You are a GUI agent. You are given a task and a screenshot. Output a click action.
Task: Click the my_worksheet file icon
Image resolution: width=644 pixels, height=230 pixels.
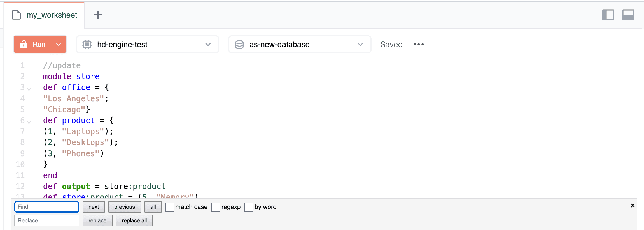point(17,15)
